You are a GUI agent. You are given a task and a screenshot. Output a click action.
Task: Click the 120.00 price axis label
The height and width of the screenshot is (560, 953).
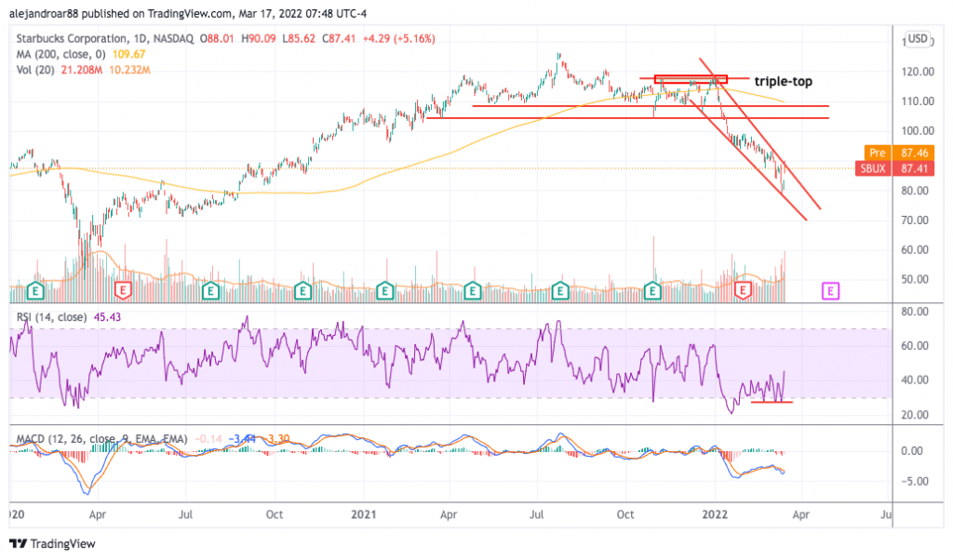tap(918, 72)
